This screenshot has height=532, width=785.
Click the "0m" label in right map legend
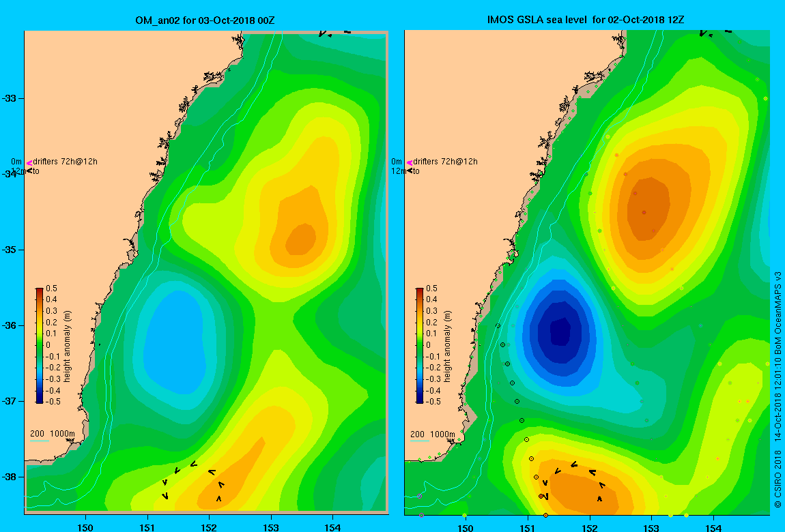pyautogui.click(x=397, y=162)
